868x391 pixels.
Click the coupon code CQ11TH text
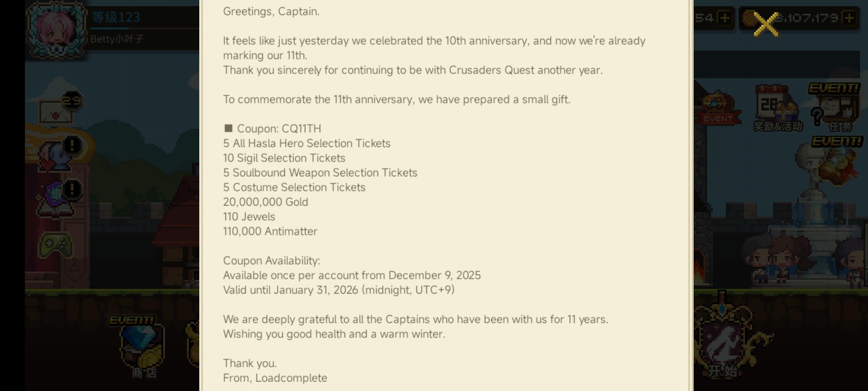click(x=301, y=129)
